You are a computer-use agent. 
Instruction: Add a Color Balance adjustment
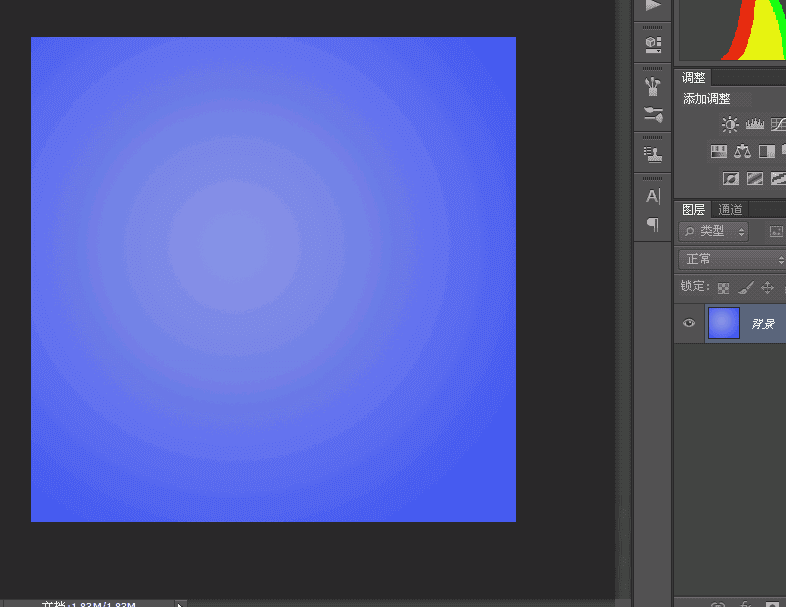coord(742,151)
